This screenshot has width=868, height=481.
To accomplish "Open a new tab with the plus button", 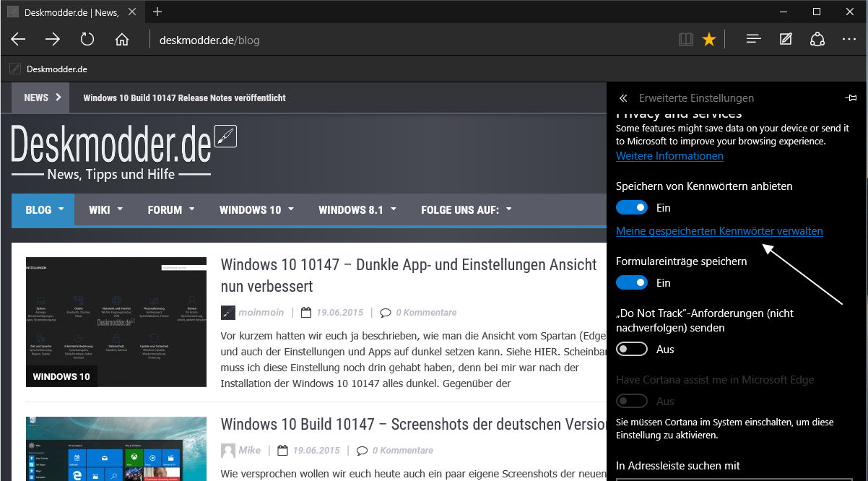I will [x=157, y=12].
